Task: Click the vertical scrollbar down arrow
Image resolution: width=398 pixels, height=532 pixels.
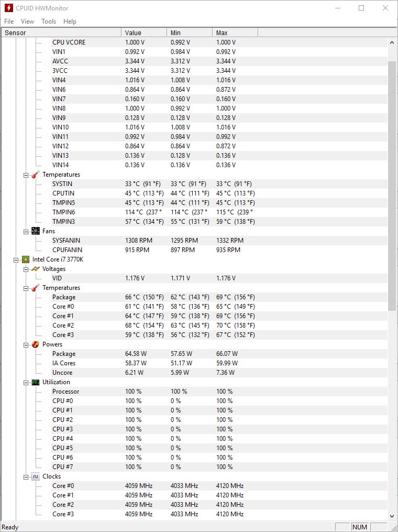Action: coord(392,516)
